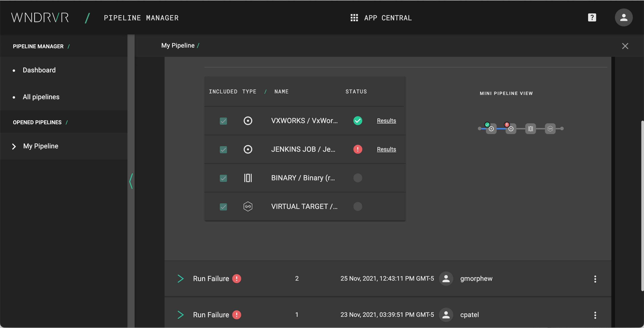Open All pipelines in the sidebar
The height and width of the screenshot is (328, 644).
pos(41,97)
